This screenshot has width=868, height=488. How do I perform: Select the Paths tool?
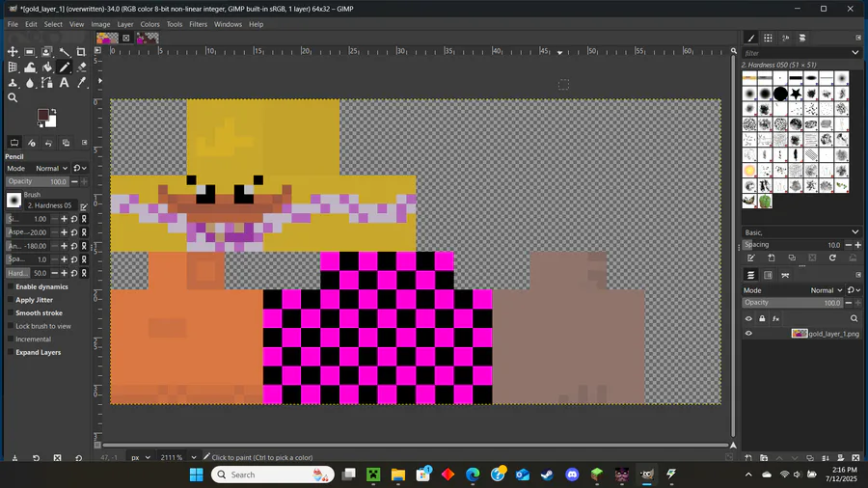pos(47,82)
